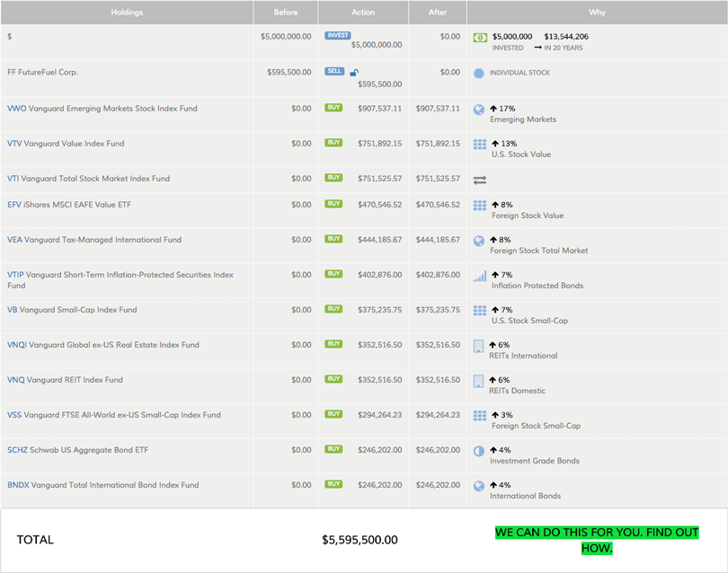Click the Action column header
The height and width of the screenshot is (573, 728).
363,13
